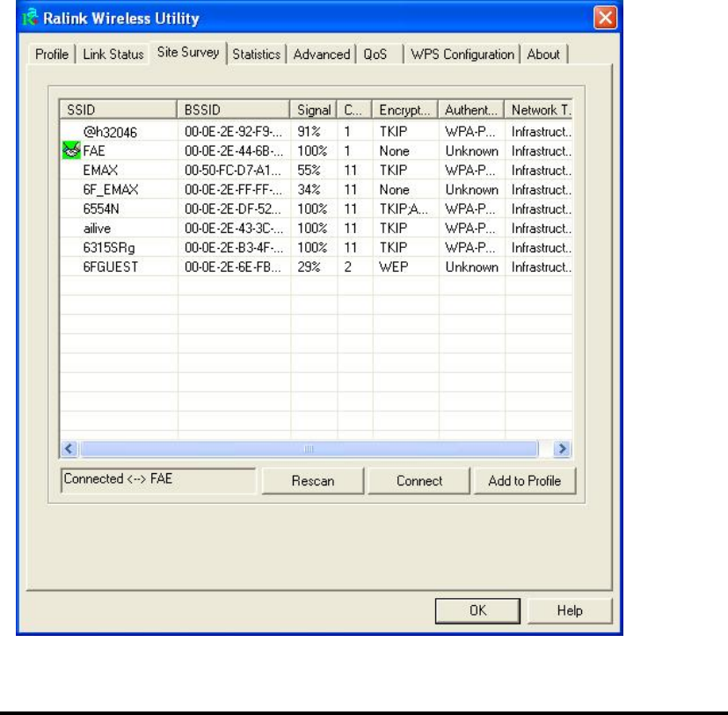Screen dimensions: 728x715
Task: Click BSSID 00-0E-2E-6E-FB... cell
Action: click(233, 267)
